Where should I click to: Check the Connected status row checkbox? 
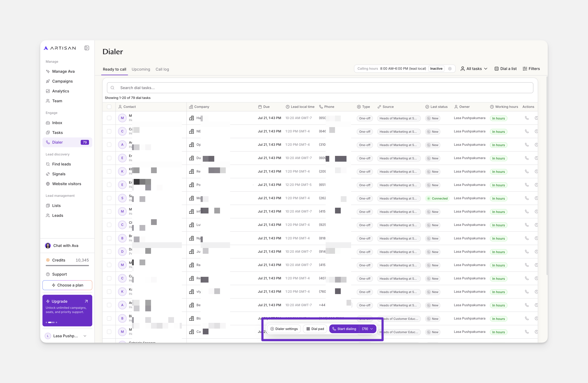coord(109,198)
